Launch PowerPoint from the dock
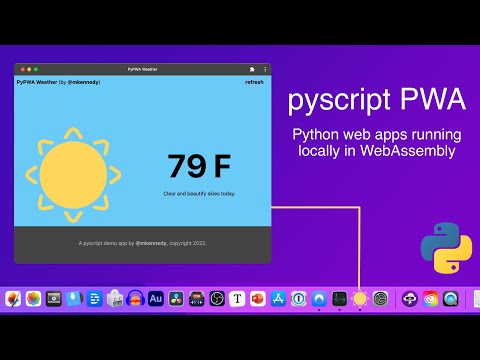 tap(258, 299)
